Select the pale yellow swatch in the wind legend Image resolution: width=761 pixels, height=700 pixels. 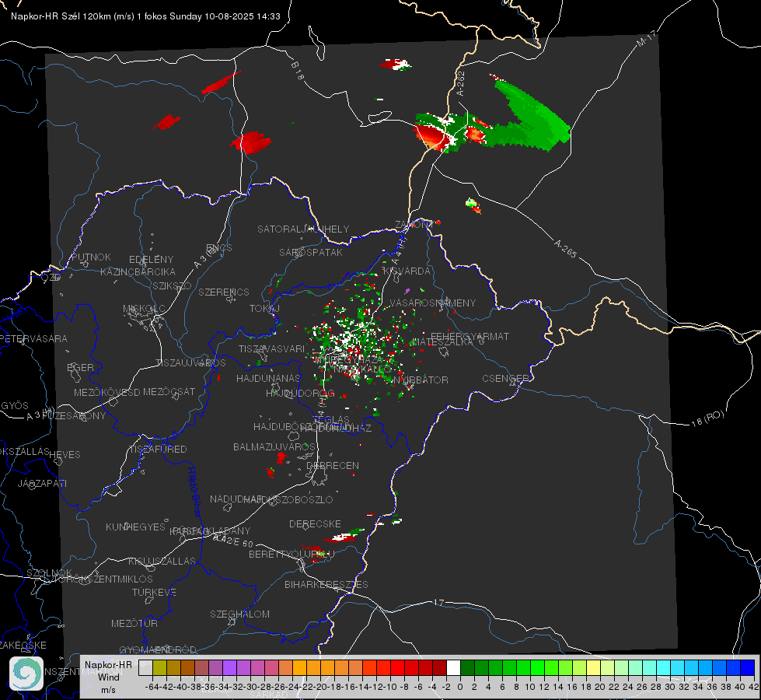[x=594, y=667]
